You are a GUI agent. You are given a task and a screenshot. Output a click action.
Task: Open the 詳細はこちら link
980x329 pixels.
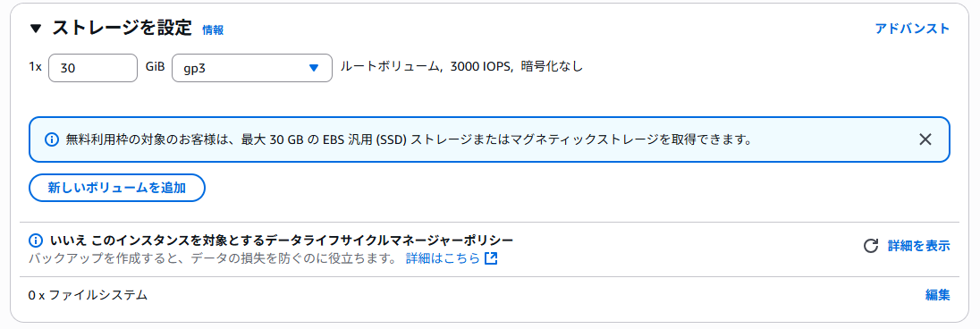tap(444, 257)
